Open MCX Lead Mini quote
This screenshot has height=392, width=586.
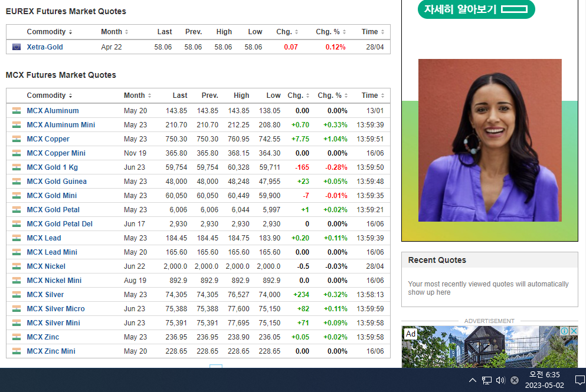pos(52,253)
